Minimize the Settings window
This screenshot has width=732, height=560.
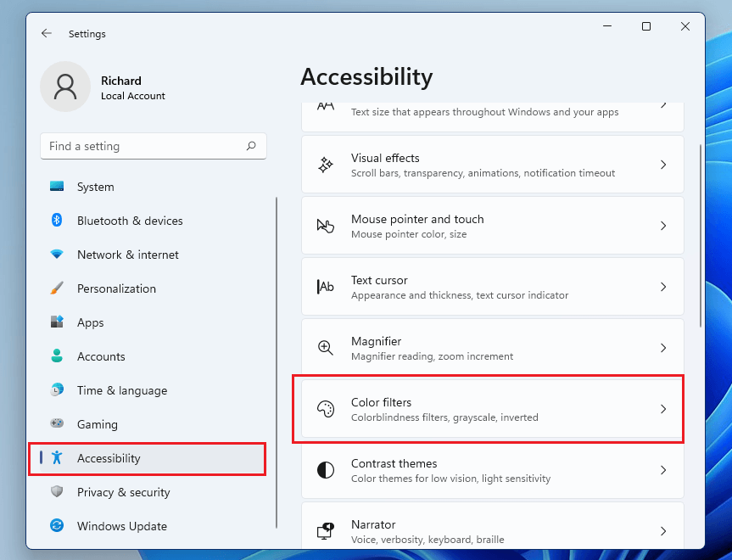click(x=606, y=26)
